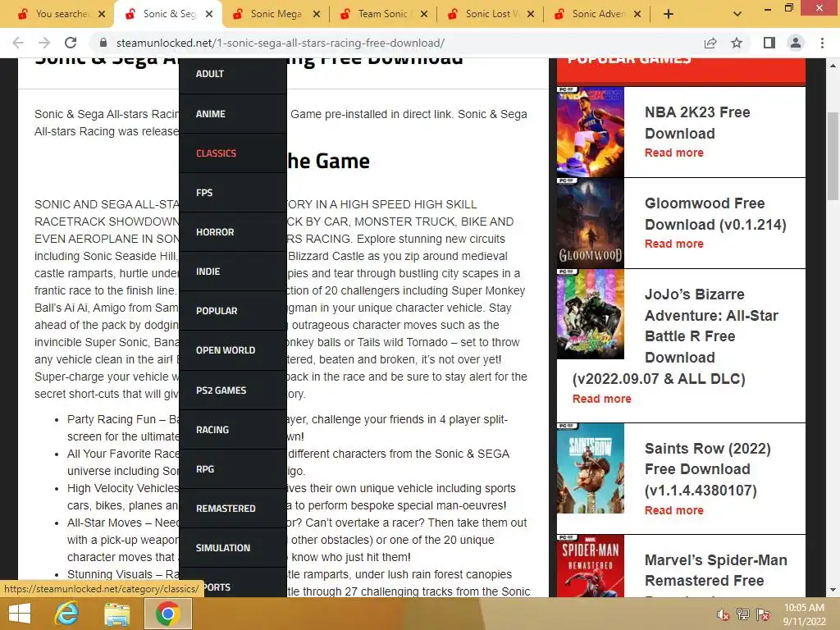
Task: Open 'NBA 2K23 Free Download' title link
Action: pyautogui.click(x=697, y=123)
